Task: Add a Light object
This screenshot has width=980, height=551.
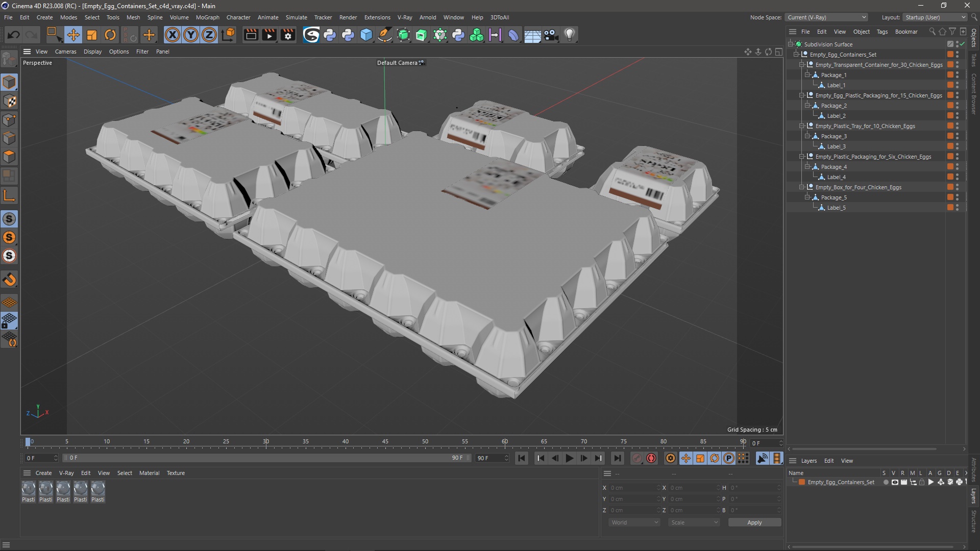Action: (x=570, y=35)
